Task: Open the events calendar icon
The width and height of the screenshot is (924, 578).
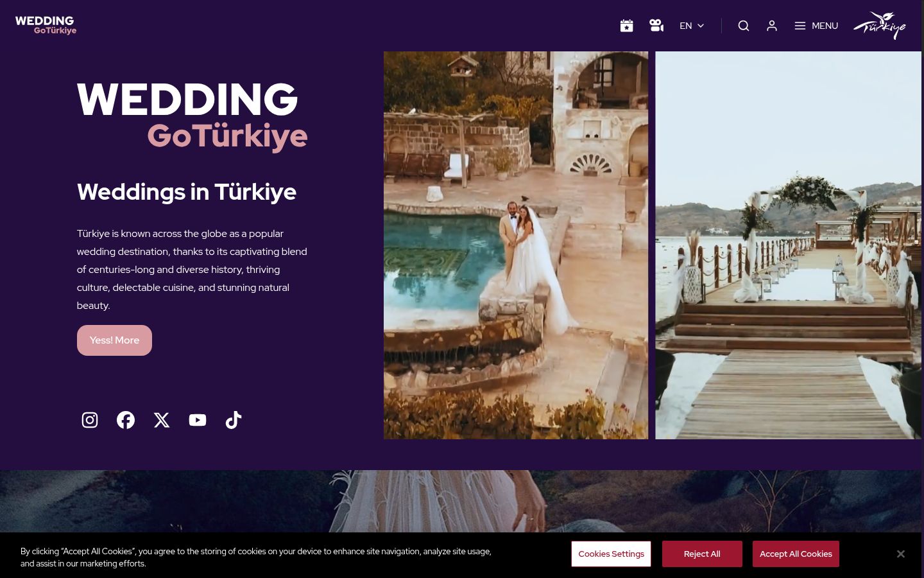Action: tap(627, 26)
